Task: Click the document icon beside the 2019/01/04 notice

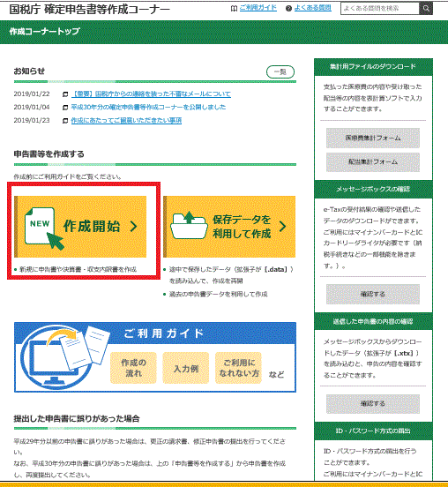Action: click(65, 108)
